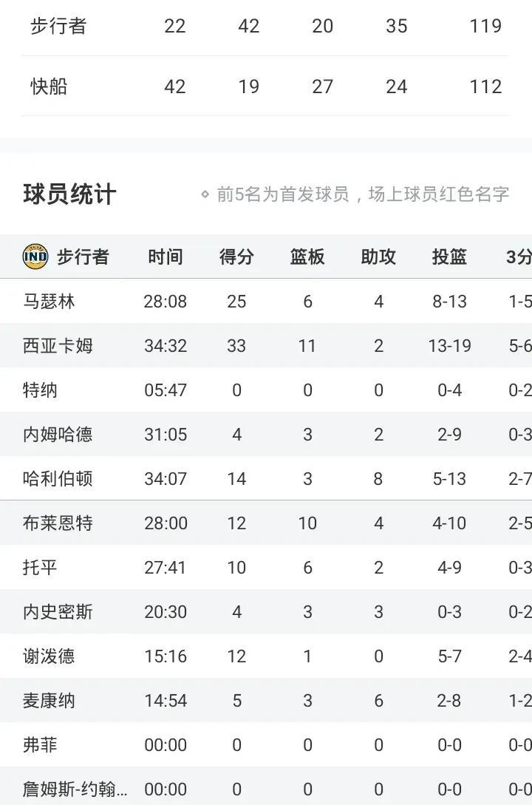
Task: Click the 篮板 column header
Action: tap(307, 257)
